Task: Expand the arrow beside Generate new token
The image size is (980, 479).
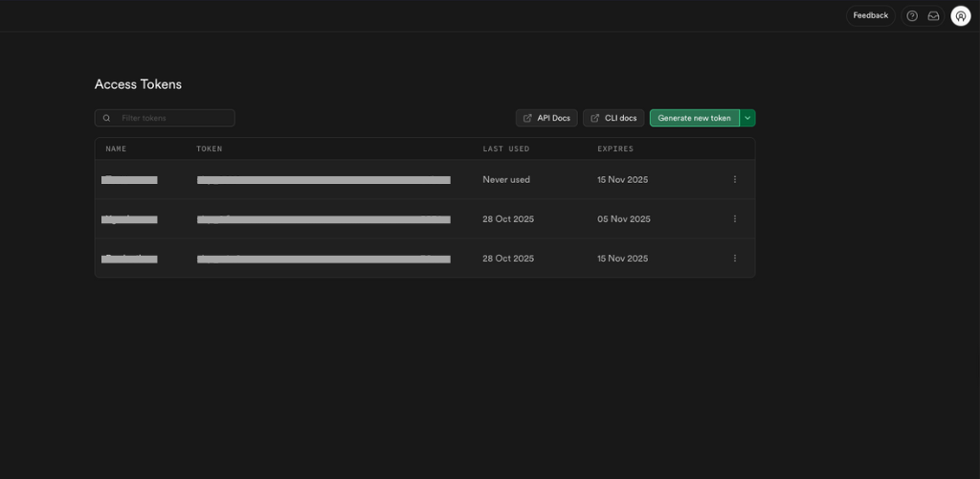Action: point(747,118)
